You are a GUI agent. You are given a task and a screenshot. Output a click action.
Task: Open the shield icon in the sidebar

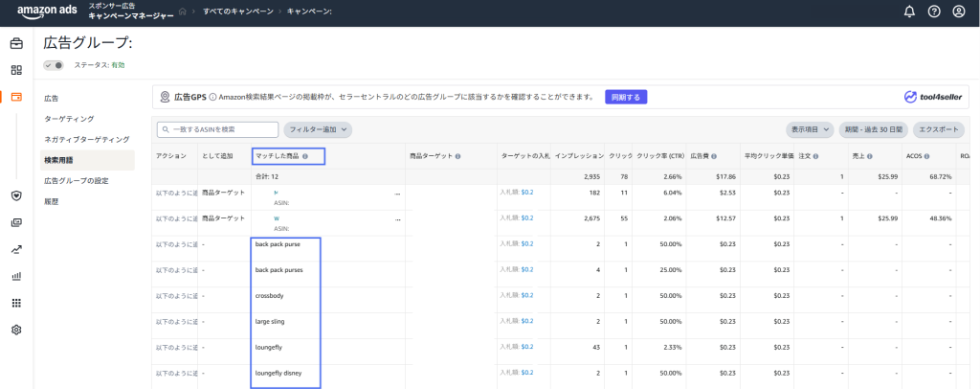point(16,195)
